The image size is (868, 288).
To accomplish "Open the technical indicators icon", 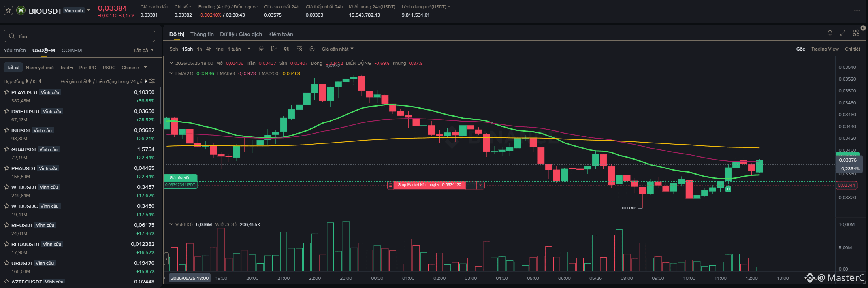I will tap(274, 49).
